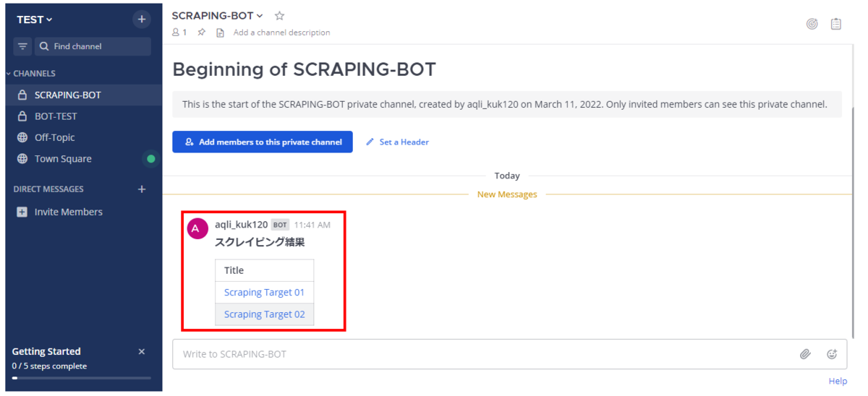Image resolution: width=868 pixels, height=396 pixels.
Task: Click the lock icon beside BOT-TEST
Action: click(22, 116)
